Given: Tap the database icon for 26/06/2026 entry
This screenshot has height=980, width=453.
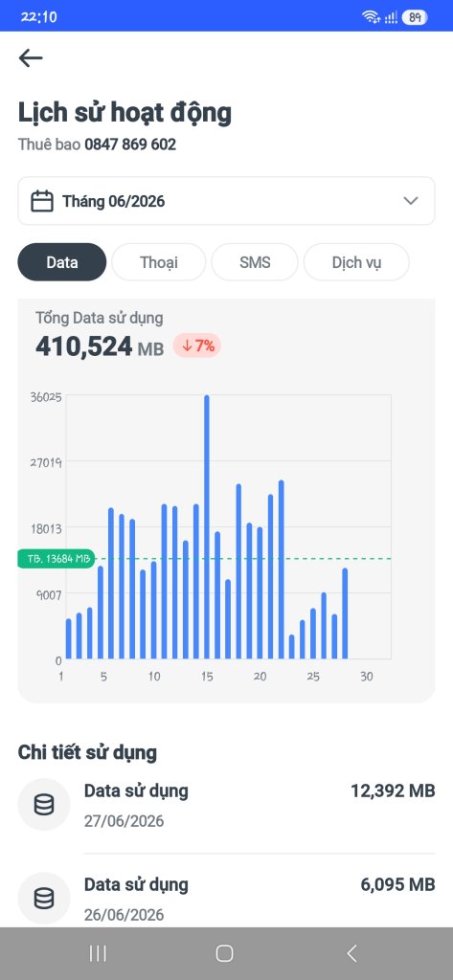Looking at the screenshot, I should [44, 899].
